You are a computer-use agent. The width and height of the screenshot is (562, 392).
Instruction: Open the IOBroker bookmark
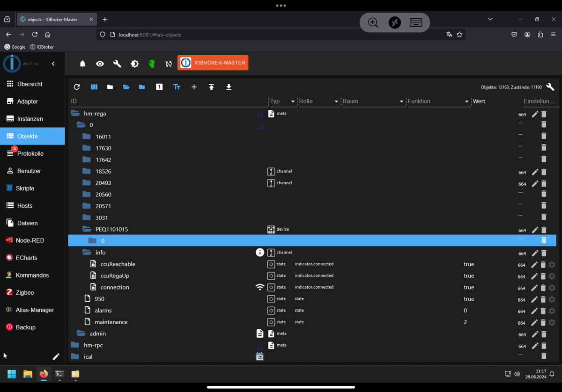[x=42, y=47]
